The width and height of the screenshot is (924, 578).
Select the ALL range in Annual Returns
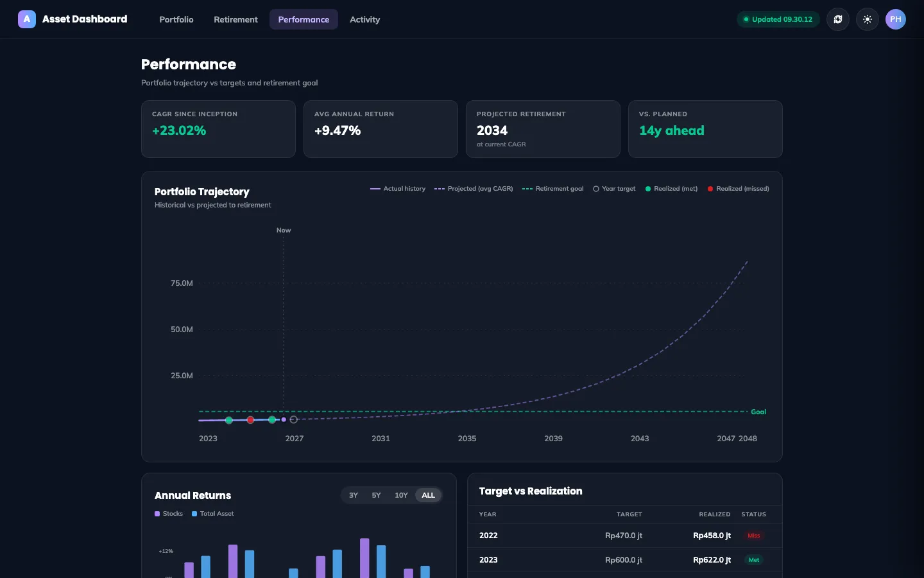(428, 495)
